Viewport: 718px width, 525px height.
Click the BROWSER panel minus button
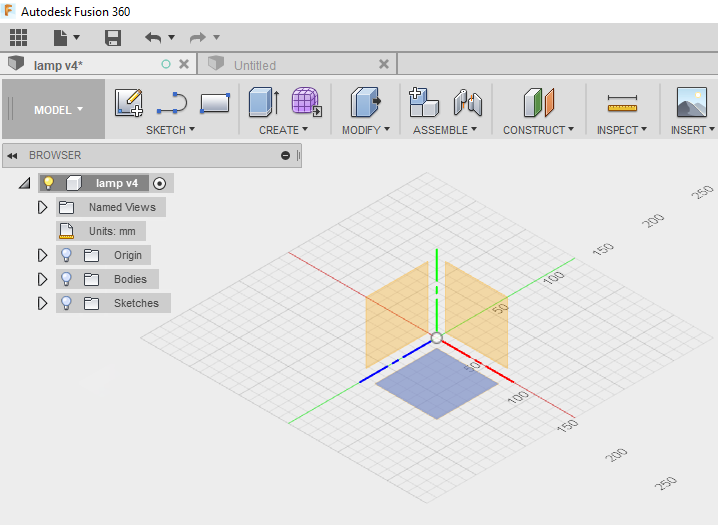[x=285, y=156]
